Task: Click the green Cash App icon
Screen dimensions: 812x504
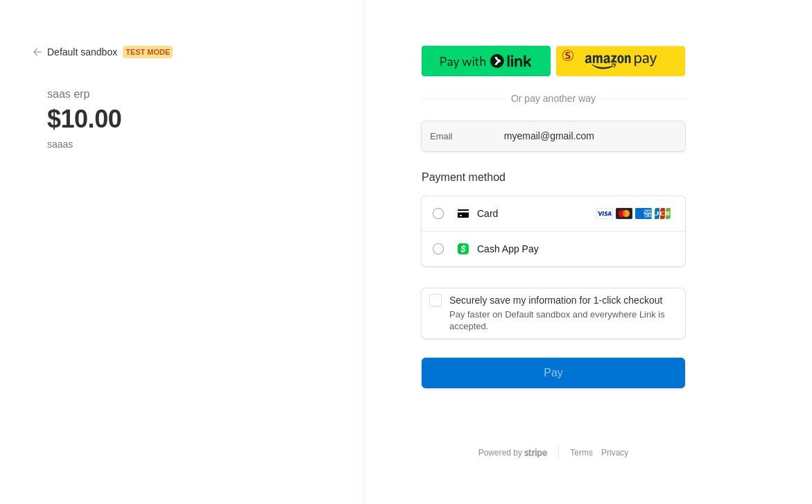Action: click(463, 249)
